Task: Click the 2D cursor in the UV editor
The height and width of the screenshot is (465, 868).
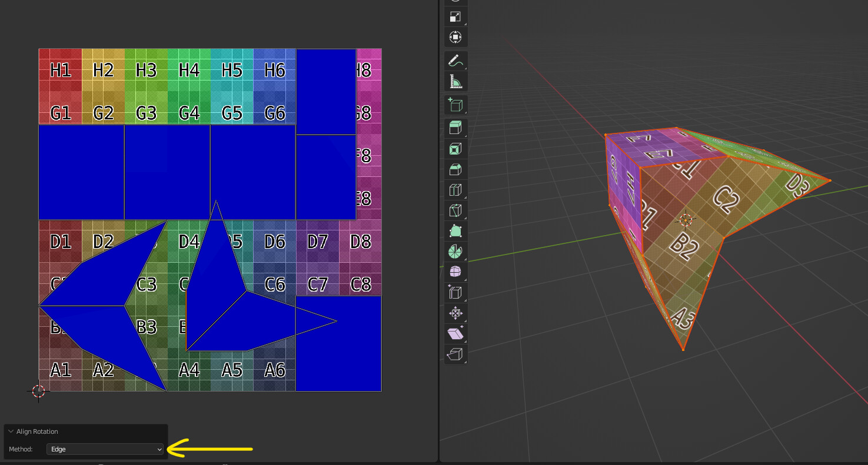Action: point(38,391)
